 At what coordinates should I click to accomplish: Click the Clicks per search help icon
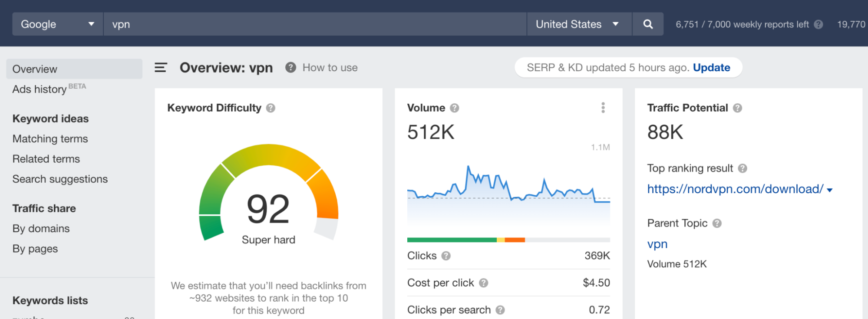(x=500, y=310)
